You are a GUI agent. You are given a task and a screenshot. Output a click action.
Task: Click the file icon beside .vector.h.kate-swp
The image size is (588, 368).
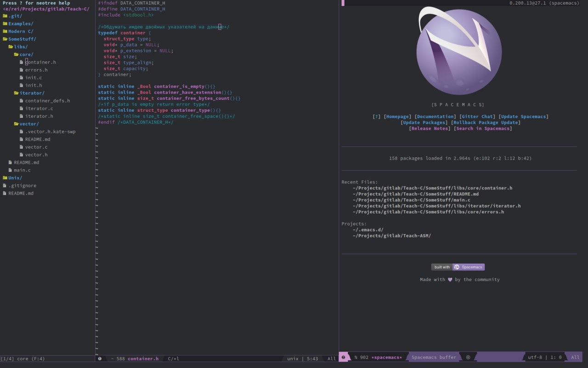click(21, 132)
